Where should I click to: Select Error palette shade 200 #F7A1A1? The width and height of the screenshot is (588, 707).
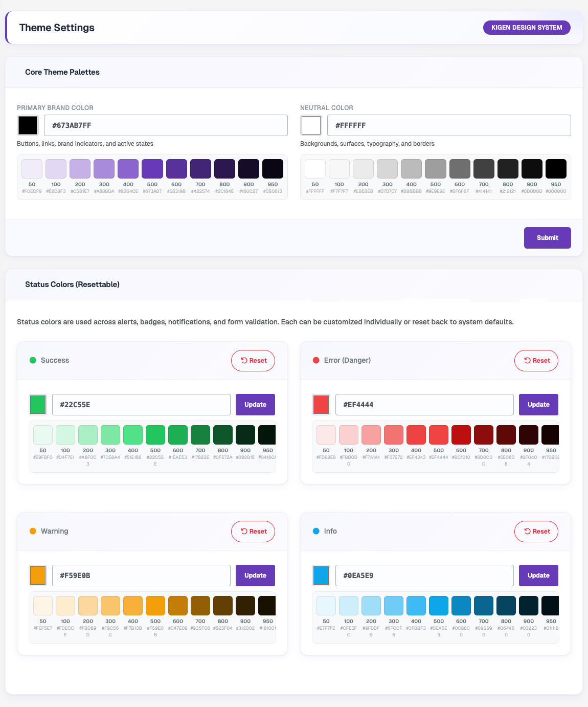click(371, 435)
